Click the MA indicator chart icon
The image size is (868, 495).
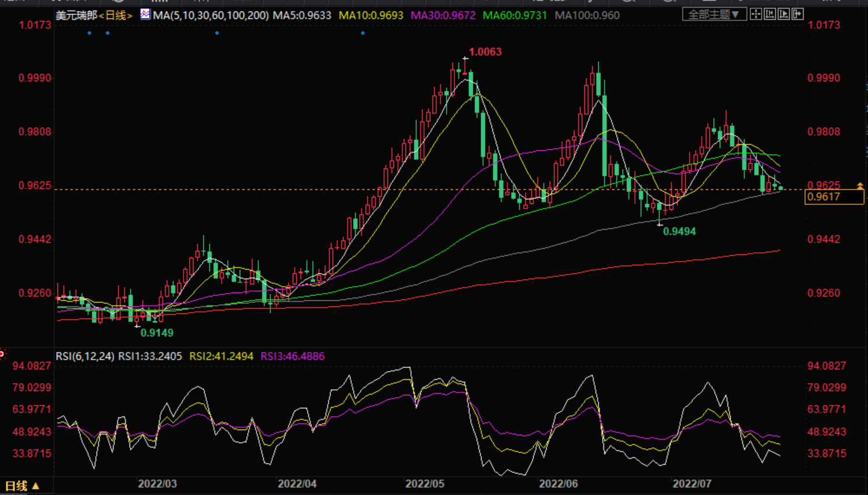(145, 14)
